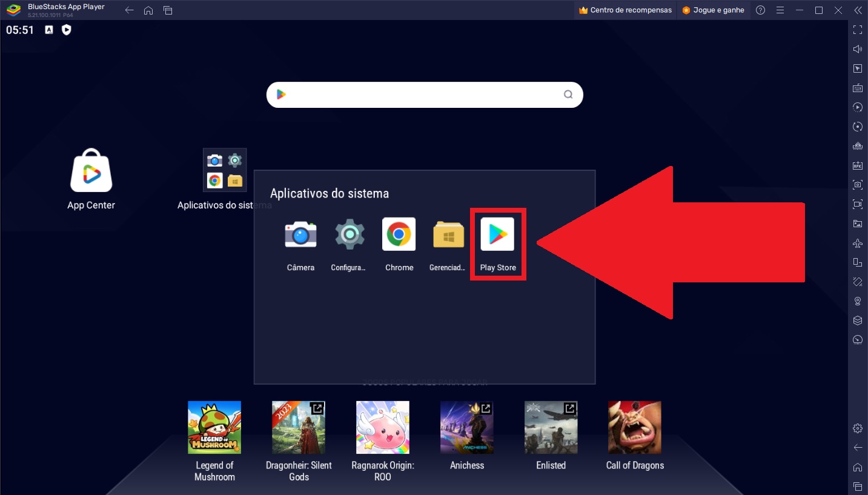
Task: Click the stacked layers icon in sidebar
Action: click(x=857, y=320)
